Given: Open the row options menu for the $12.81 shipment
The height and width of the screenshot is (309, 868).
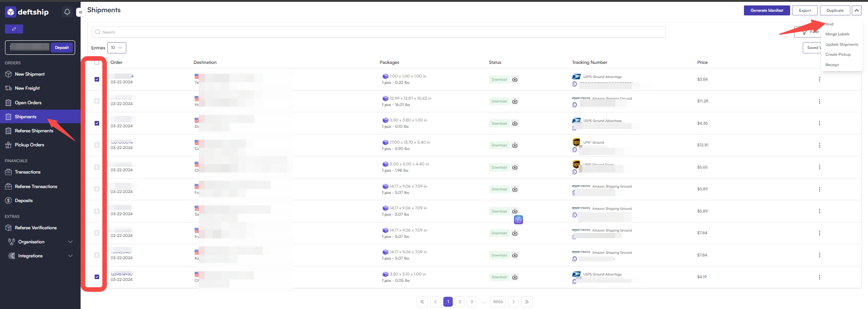Looking at the screenshot, I should point(820,145).
